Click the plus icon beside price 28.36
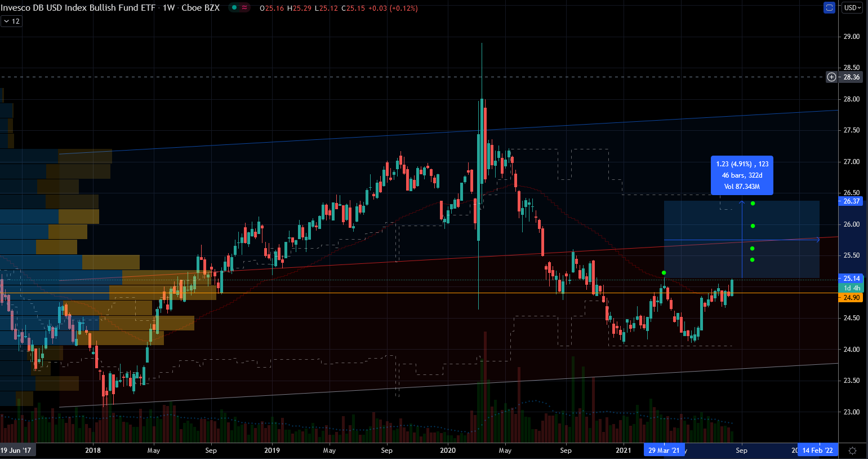The width and height of the screenshot is (868, 459). click(x=831, y=77)
